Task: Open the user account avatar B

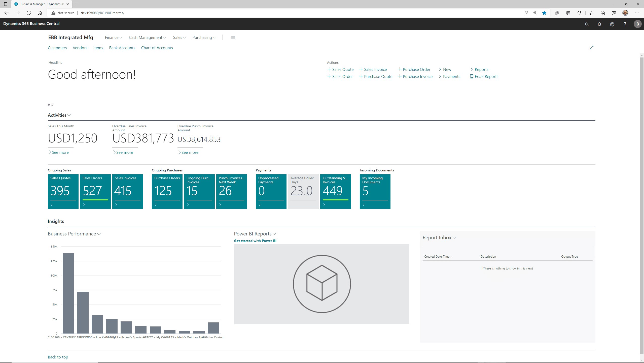Action: tap(637, 24)
